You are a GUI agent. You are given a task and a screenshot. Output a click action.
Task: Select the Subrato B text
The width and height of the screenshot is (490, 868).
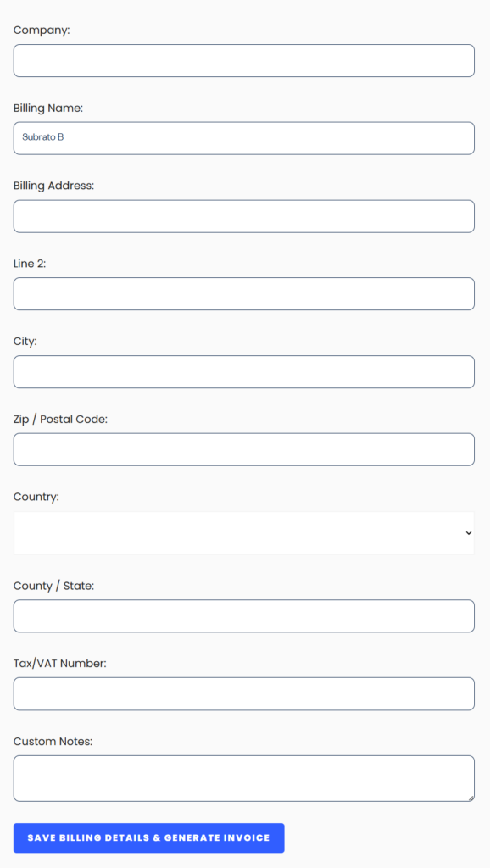42,137
